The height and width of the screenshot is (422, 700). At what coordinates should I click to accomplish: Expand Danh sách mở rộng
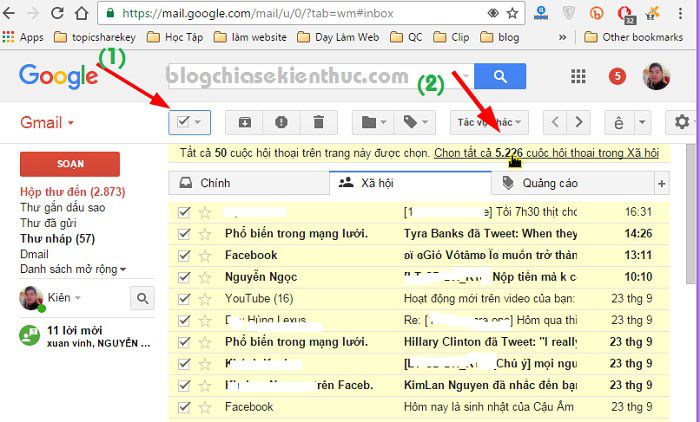click(73, 269)
